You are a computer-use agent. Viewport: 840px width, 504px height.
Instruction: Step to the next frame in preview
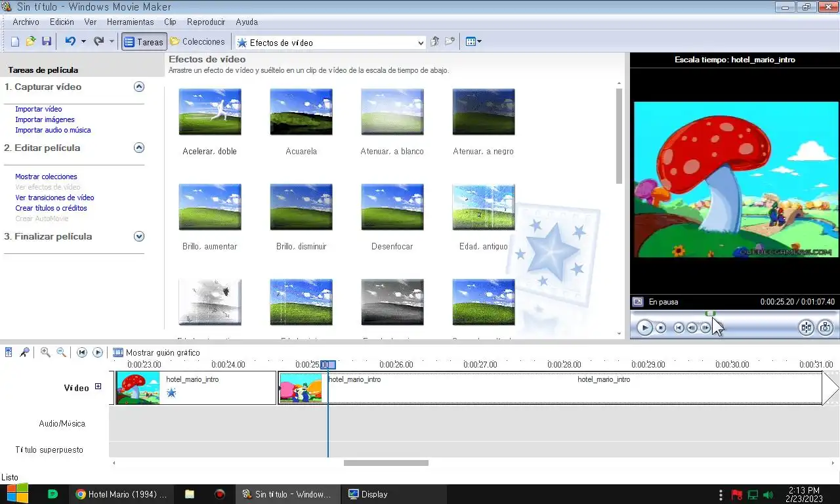(705, 327)
